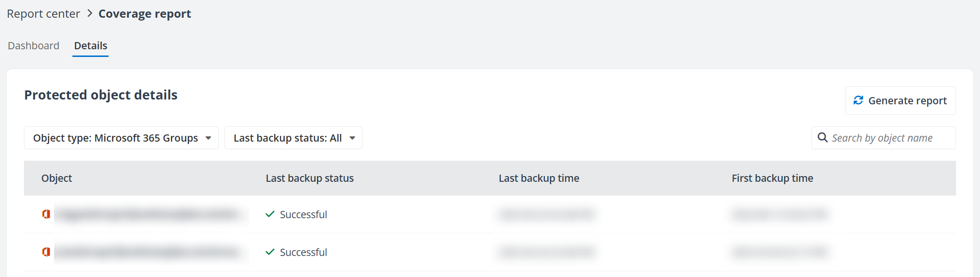Viewport: 980px width, 277px height.
Task: Click the Last backup status column header
Action: click(309, 178)
